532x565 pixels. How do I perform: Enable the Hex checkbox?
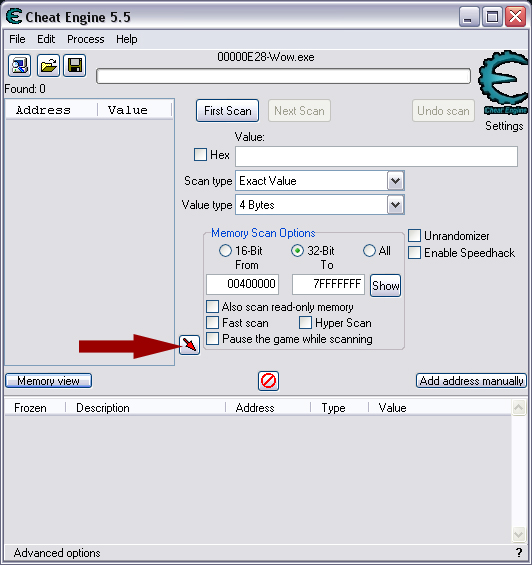coord(200,155)
